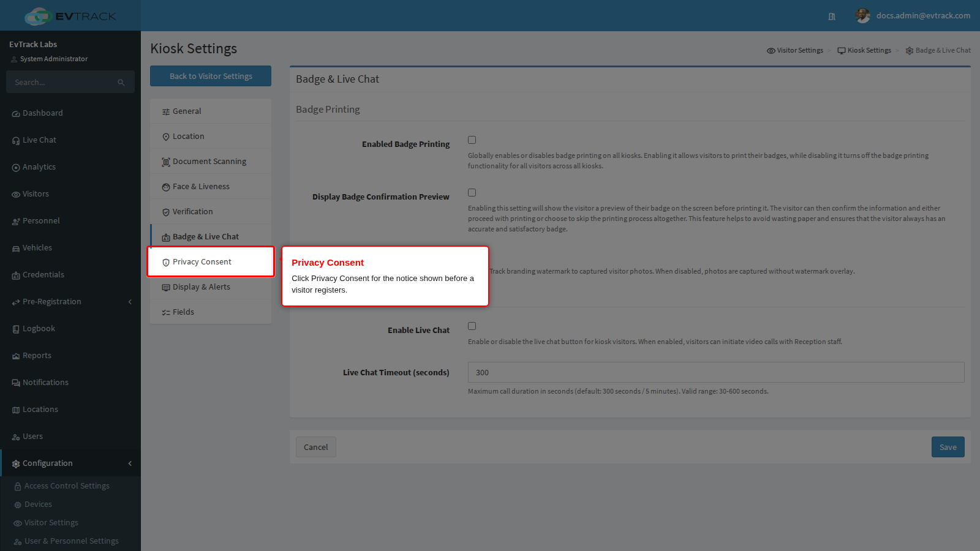The width and height of the screenshot is (980, 551).
Task: Open Users in sidebar
Action: coord(70,437)
